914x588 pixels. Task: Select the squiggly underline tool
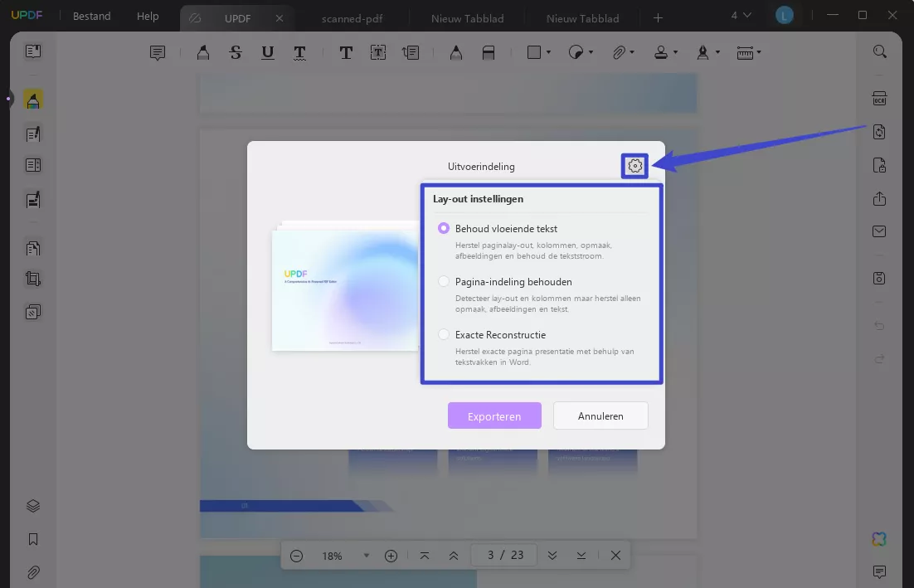pos(299,53)
